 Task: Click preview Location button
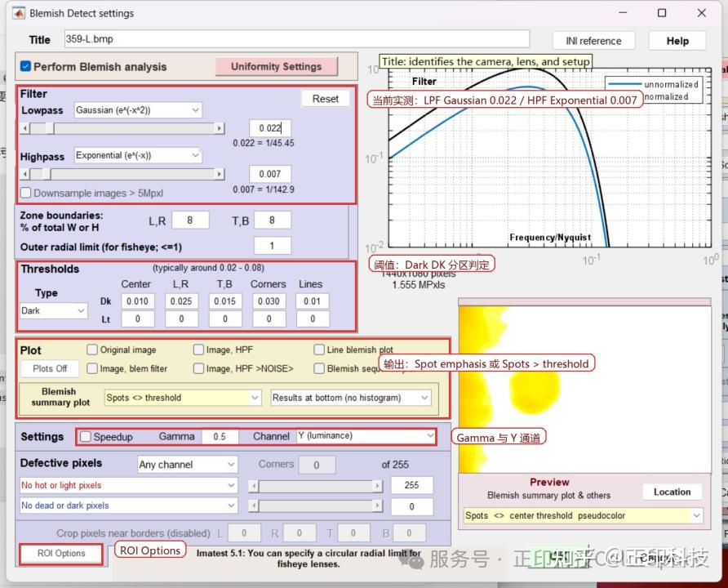click(x=672, y=492)
